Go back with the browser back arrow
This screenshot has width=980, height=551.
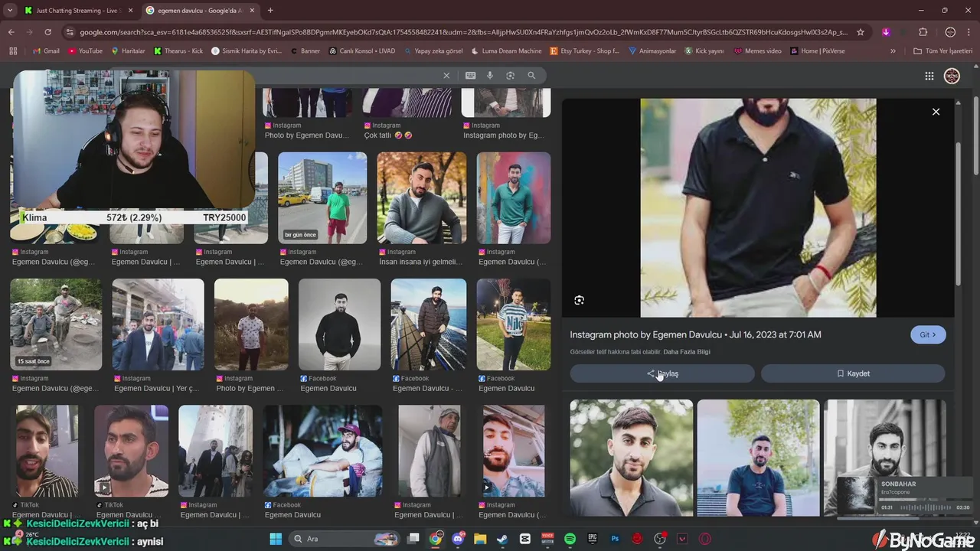(11, 32)
